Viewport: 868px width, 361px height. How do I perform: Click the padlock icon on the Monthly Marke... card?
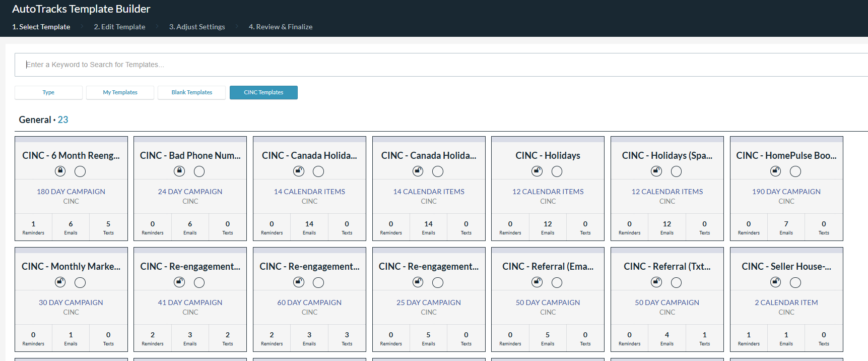click(x=60, y=282)
